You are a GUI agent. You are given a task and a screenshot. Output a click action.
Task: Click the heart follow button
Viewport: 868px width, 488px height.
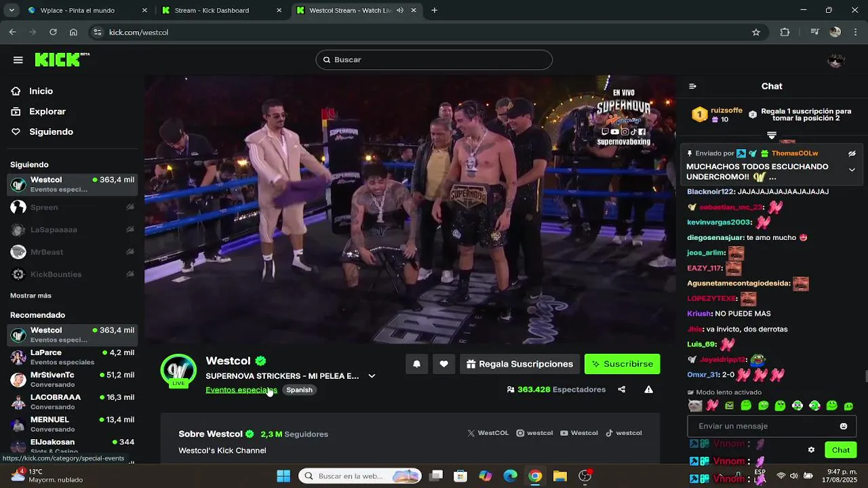pyautogui.click(x=443, y=364)
